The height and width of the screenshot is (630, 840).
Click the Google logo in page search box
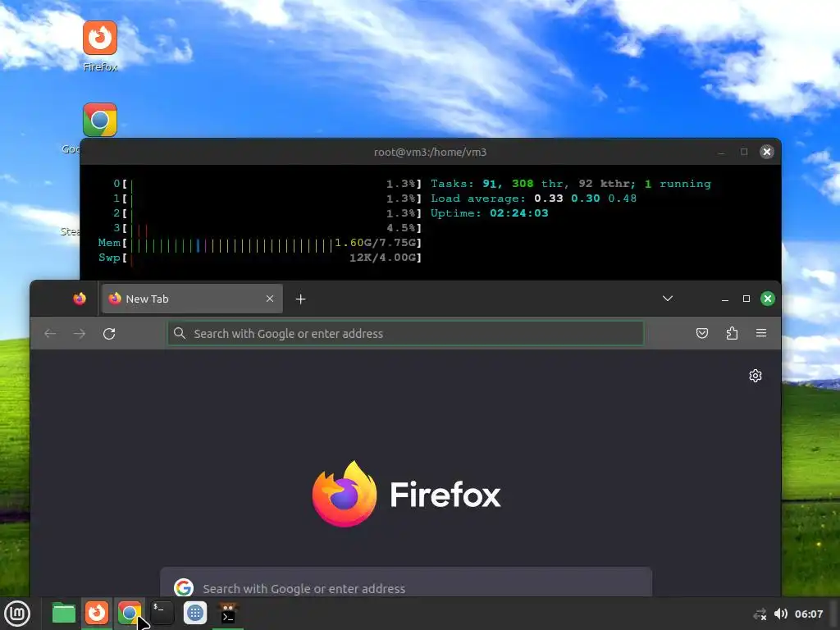coord(183,587)
